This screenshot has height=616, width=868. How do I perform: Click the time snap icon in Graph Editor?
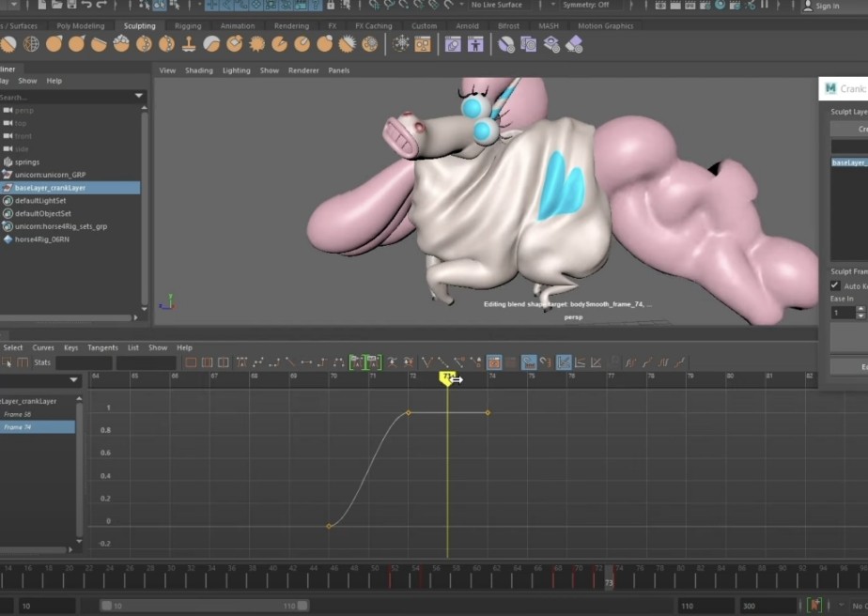[x=529, y=362]
